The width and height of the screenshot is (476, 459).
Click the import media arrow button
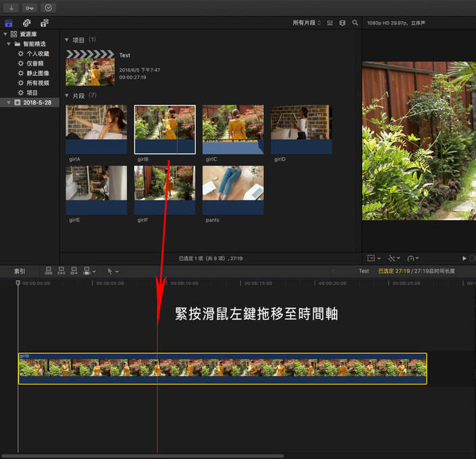[x=12, y=8]
